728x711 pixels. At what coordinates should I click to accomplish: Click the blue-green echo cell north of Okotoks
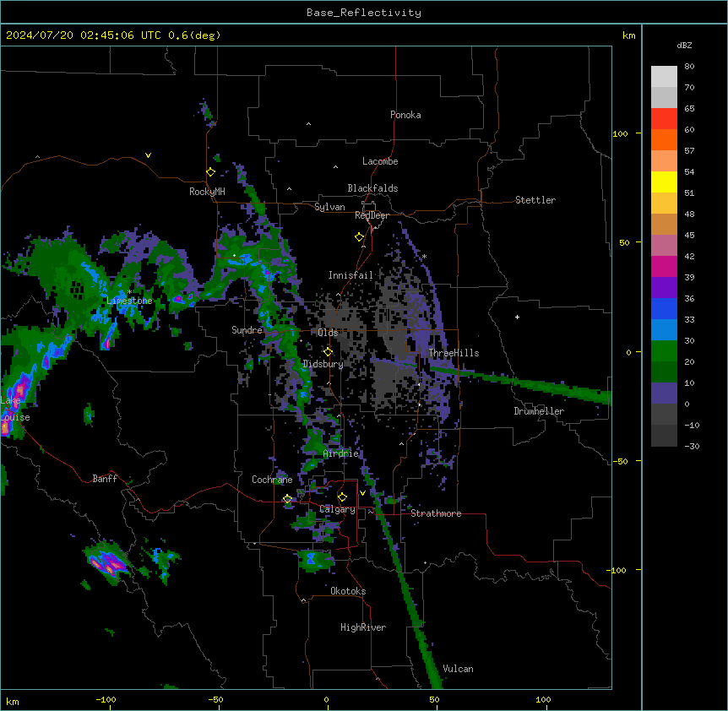315,559
